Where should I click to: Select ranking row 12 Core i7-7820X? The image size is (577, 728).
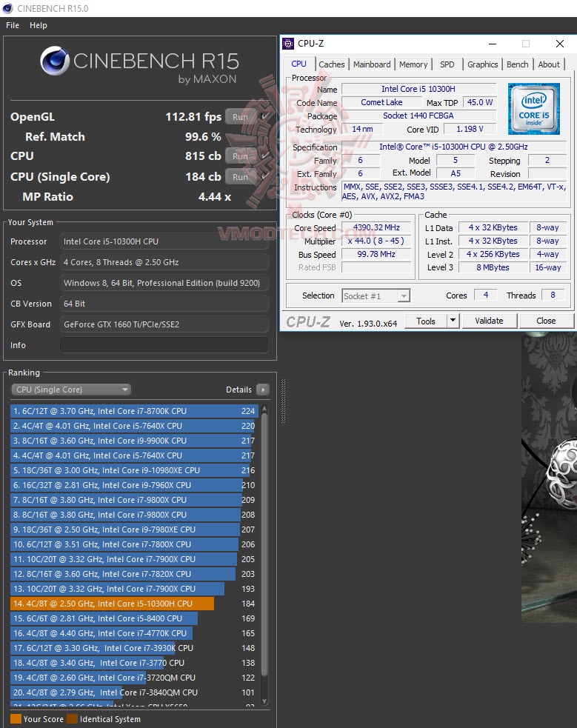tap(134, 574)
